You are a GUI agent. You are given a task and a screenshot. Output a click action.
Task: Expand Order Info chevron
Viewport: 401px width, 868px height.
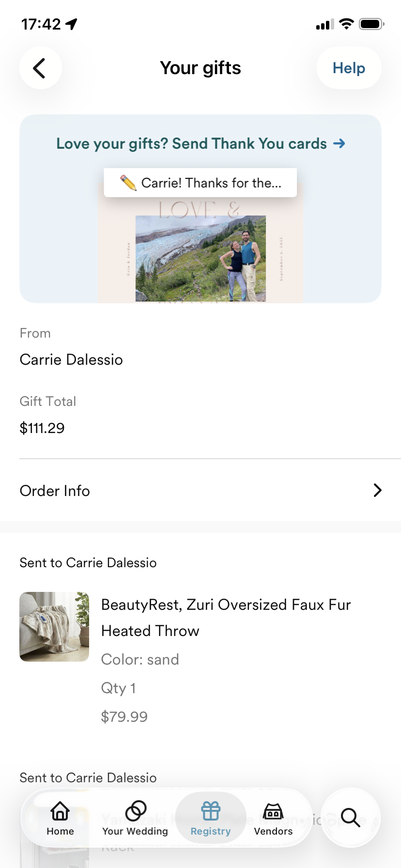tap(377, 490)
